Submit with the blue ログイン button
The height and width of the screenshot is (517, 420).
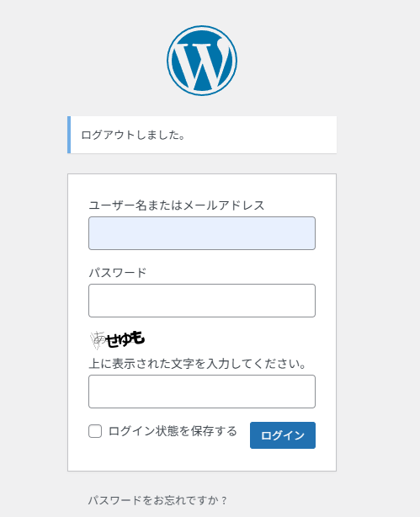[x=283, y=435]
